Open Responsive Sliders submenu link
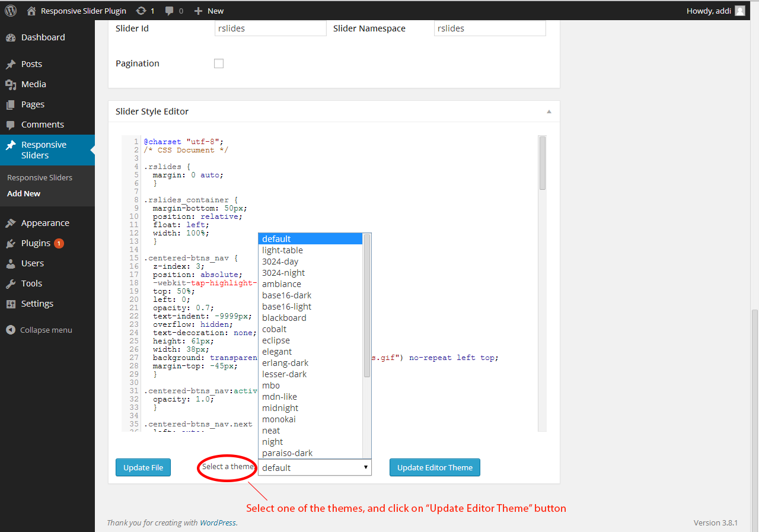 (x=40, y=177)
